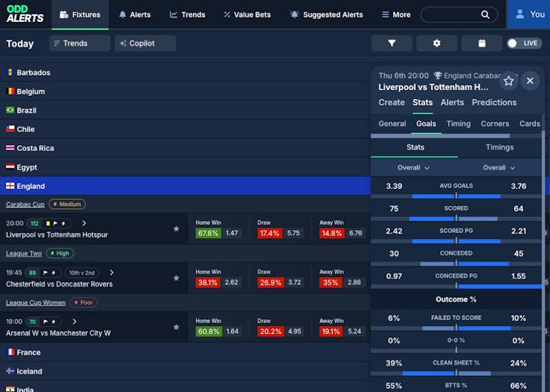Click the Trends button beside Today
Screen dimensions: 550x392
coord(80,43)
